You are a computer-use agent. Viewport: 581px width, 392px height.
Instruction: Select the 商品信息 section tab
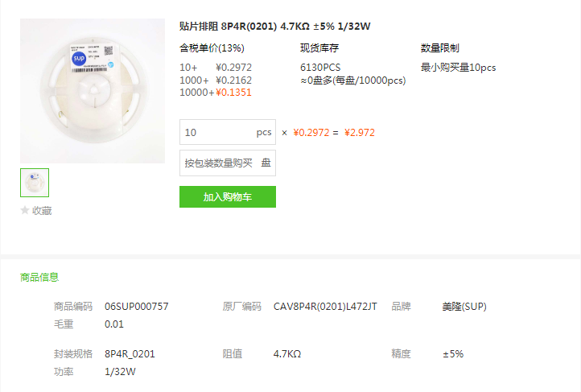39,277
